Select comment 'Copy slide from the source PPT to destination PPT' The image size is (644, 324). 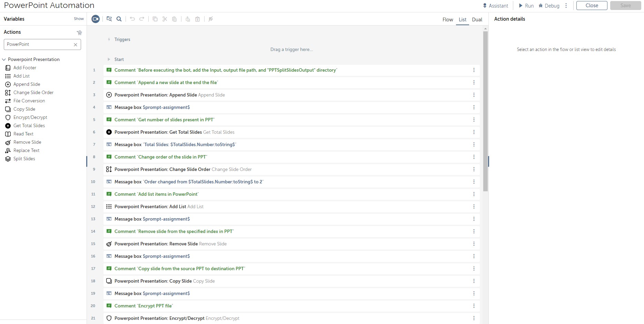coord(291,269)
